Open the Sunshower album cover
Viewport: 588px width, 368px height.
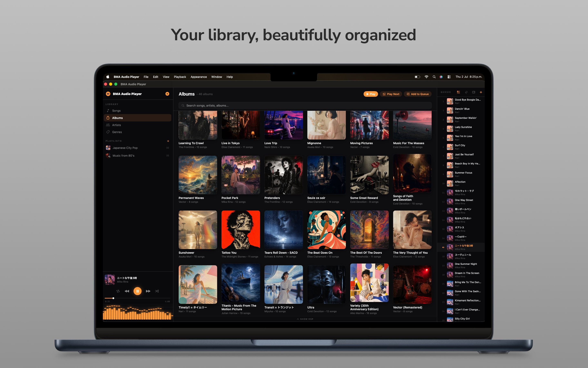pyautogui.click(x=198, y=230)
